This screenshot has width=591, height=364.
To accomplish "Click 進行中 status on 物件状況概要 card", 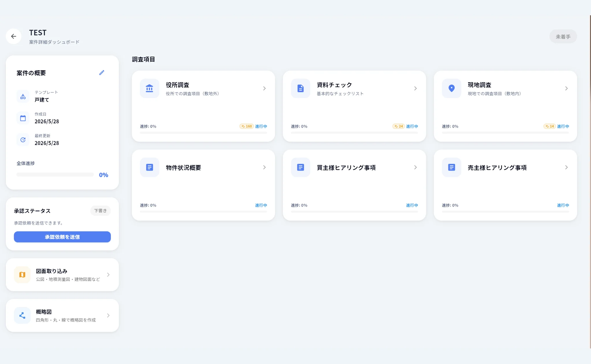I will tap(261, 205).
